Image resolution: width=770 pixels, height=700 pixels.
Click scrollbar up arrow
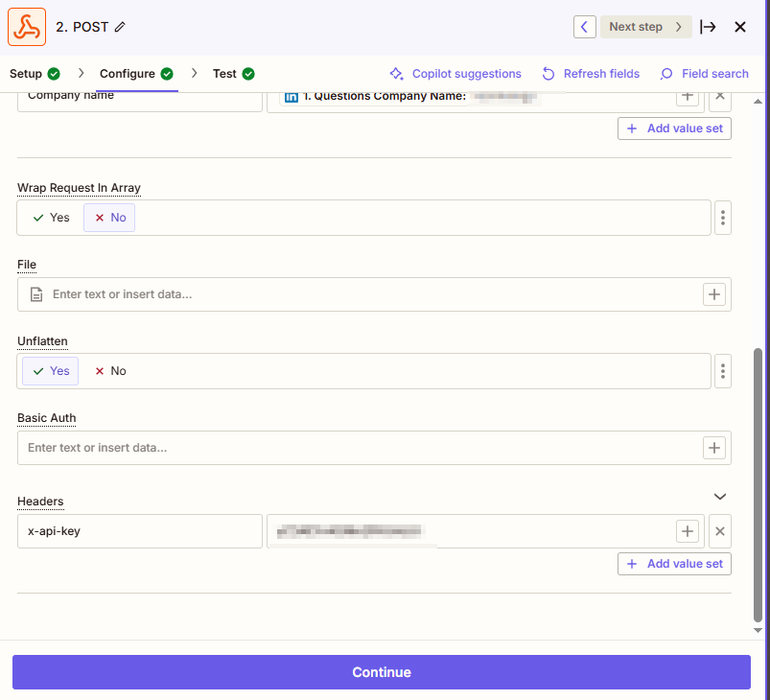point(758,102)
